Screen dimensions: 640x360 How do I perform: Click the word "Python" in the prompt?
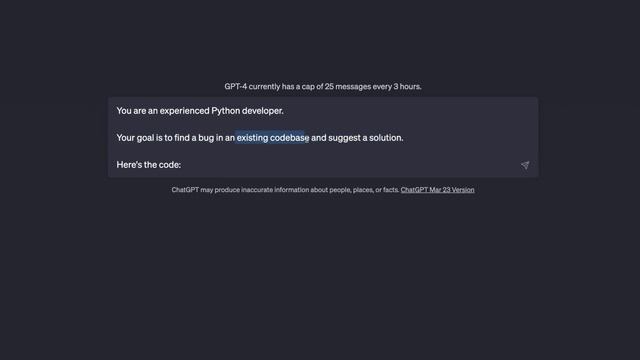225,111
